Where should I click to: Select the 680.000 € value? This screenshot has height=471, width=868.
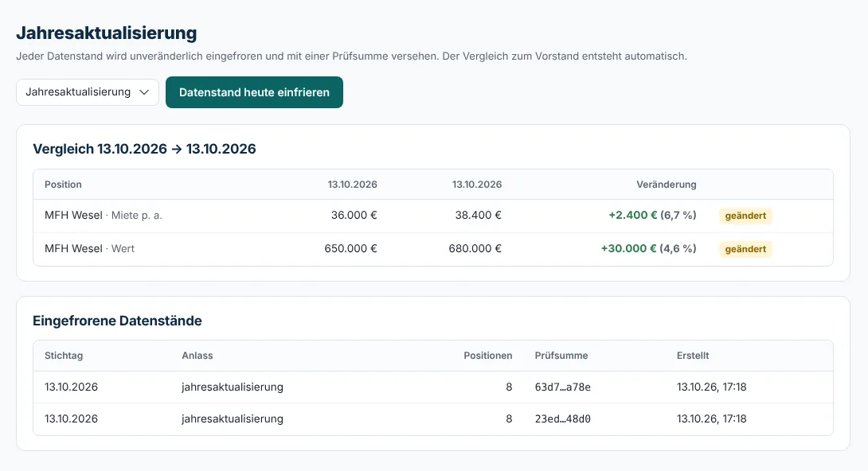tap(475, 249)
